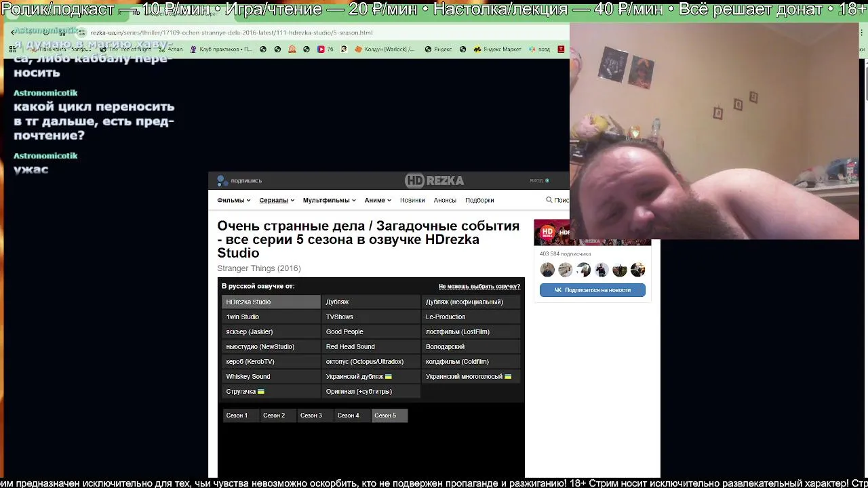Open the Подборки menu item

[479, 200]
